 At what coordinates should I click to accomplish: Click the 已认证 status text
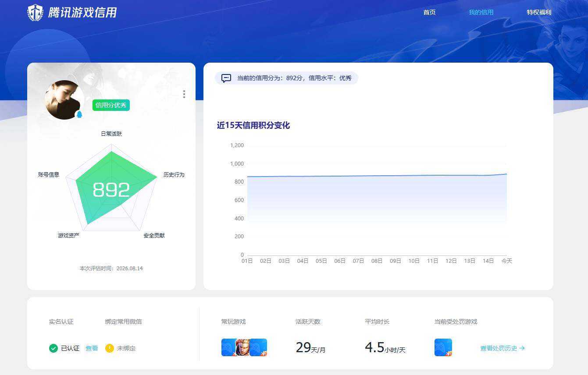click(70, 348)
